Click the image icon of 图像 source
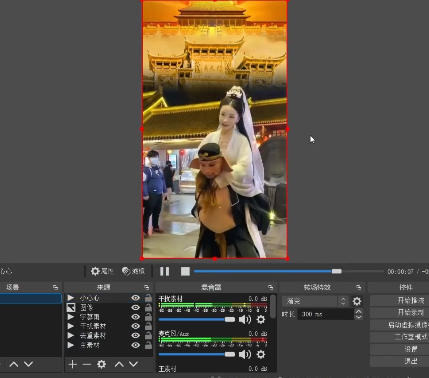The height and width of the screenshot is (378, 429). click(71, 307)
